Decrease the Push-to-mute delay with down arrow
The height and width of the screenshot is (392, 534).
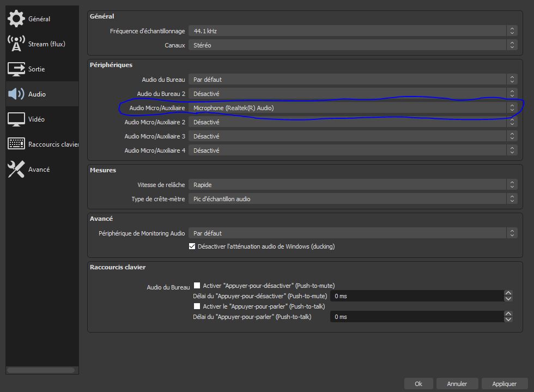pyautogui.click(x=508, y=299)
